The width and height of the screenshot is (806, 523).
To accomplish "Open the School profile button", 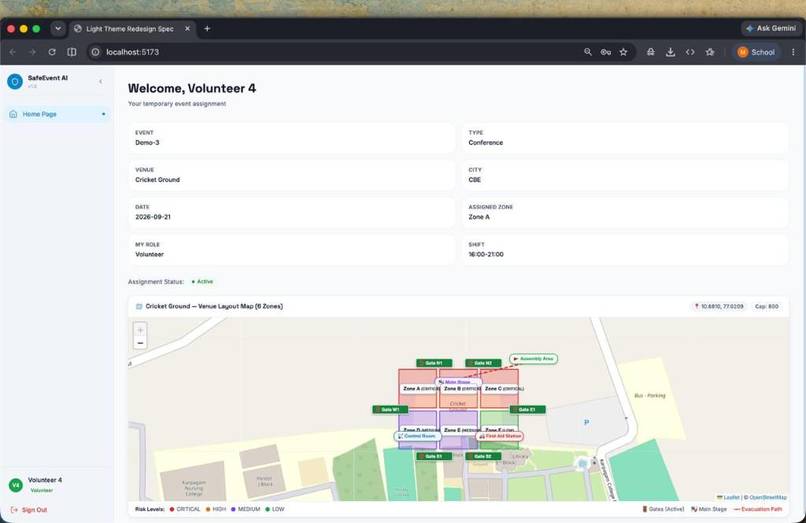I will (756, 52).
